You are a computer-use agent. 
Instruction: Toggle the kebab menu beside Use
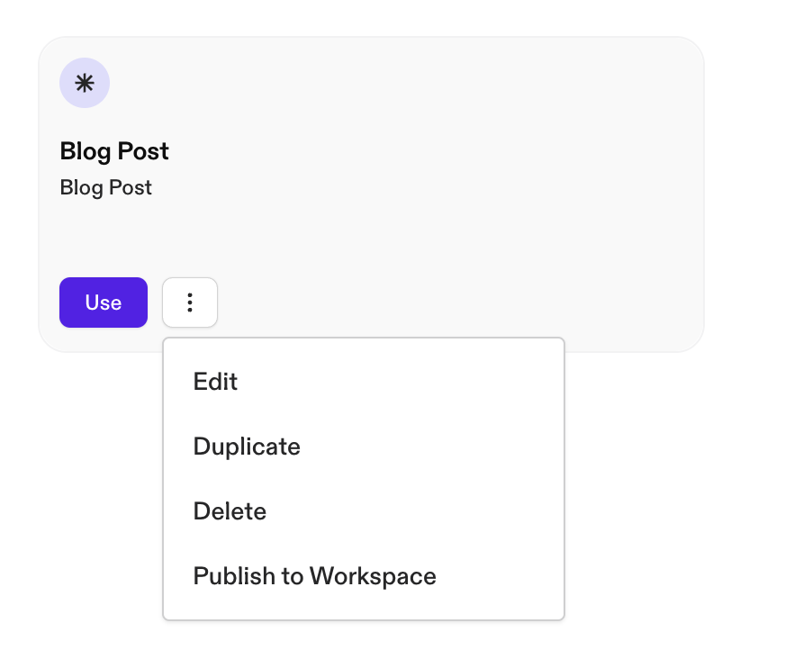190,302
